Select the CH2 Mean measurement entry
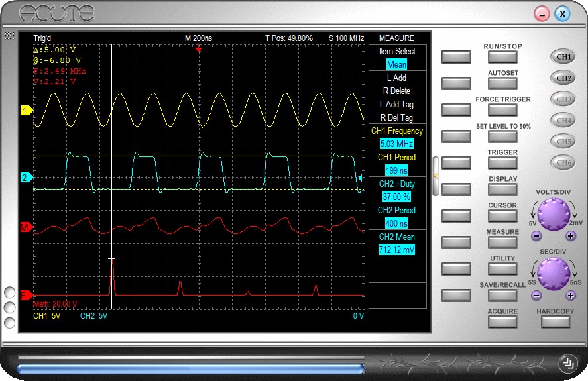This screenshot has width=588, height=381. (398, 243)
